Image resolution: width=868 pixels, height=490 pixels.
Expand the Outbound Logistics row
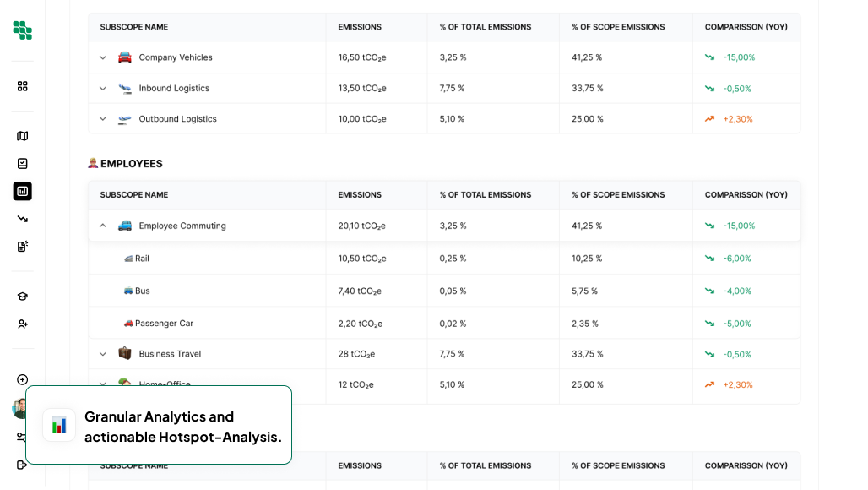[103, 119]
